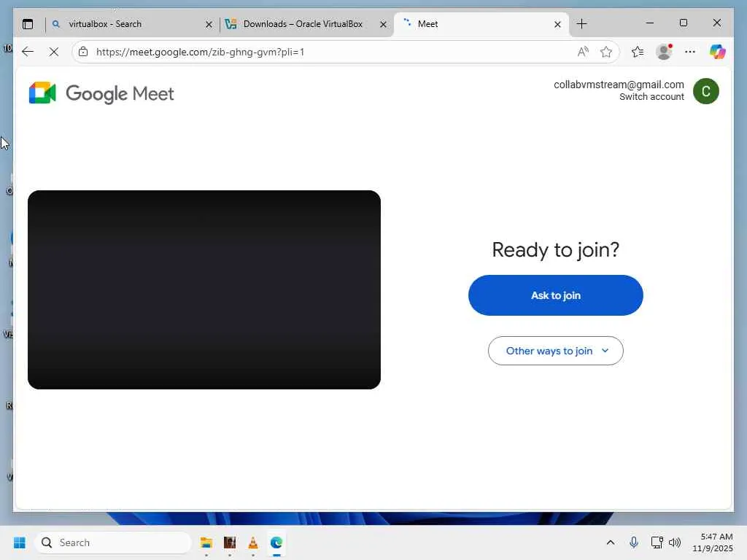Open the tab actions menu icon

[x=28, y=24]
